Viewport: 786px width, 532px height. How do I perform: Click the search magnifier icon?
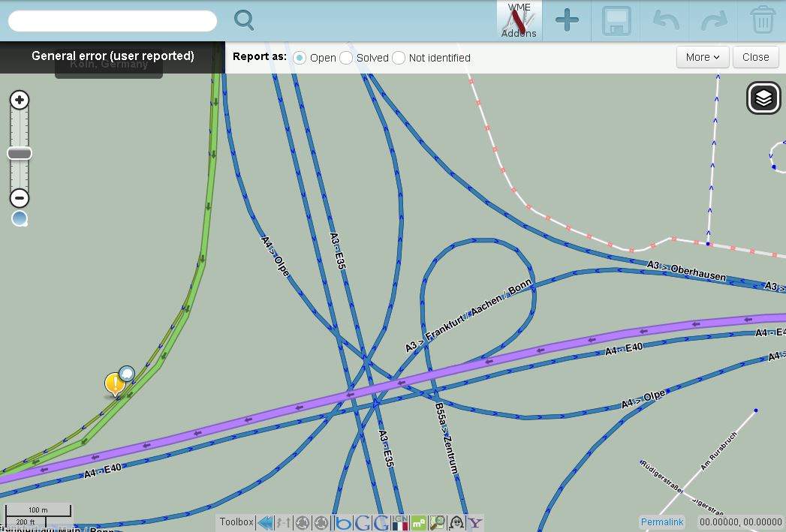click(x=243, y=20)
